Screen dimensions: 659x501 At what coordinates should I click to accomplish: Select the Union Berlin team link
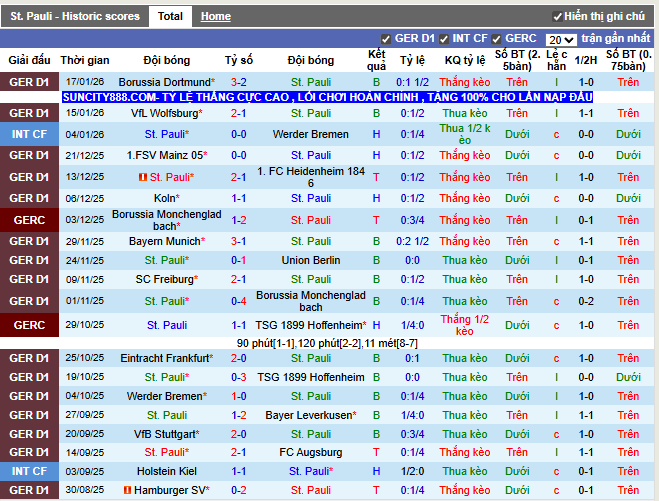click(311, 260)
